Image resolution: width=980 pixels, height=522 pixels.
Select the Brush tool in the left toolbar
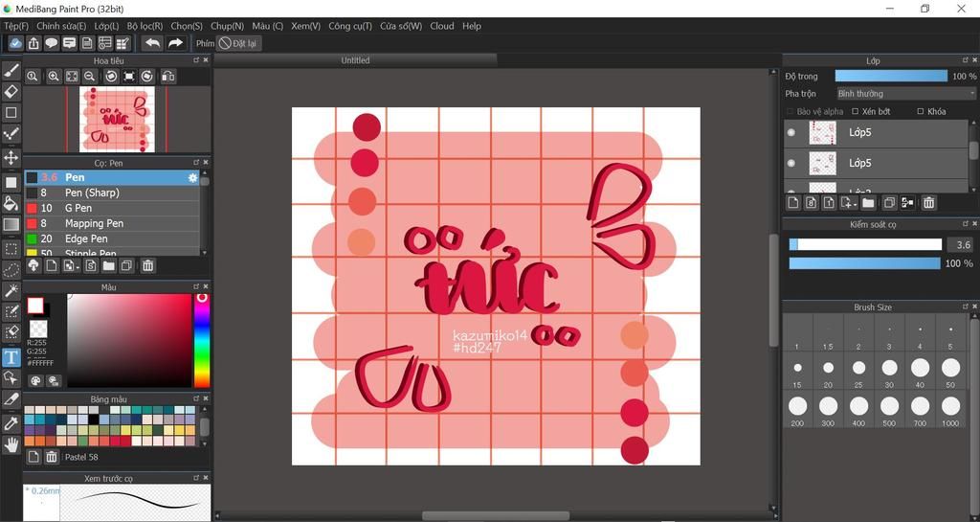[x=11, y=71]
